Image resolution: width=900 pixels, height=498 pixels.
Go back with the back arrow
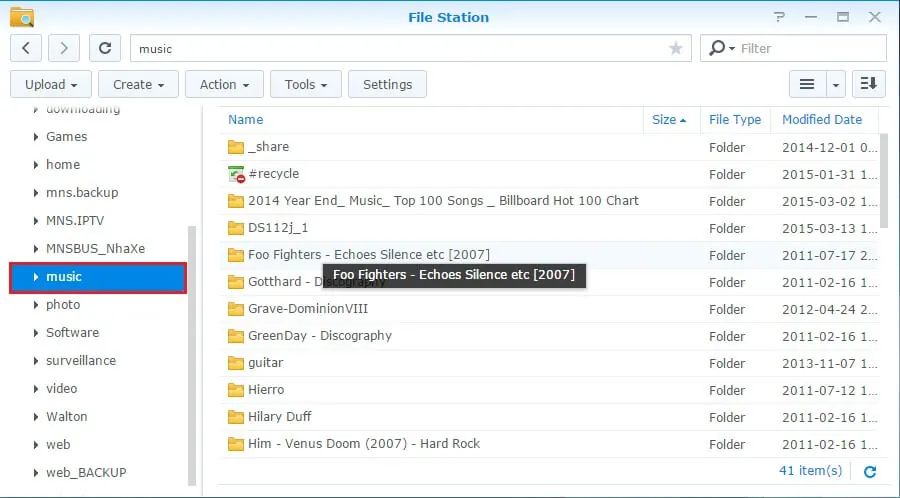click(26, 48)
